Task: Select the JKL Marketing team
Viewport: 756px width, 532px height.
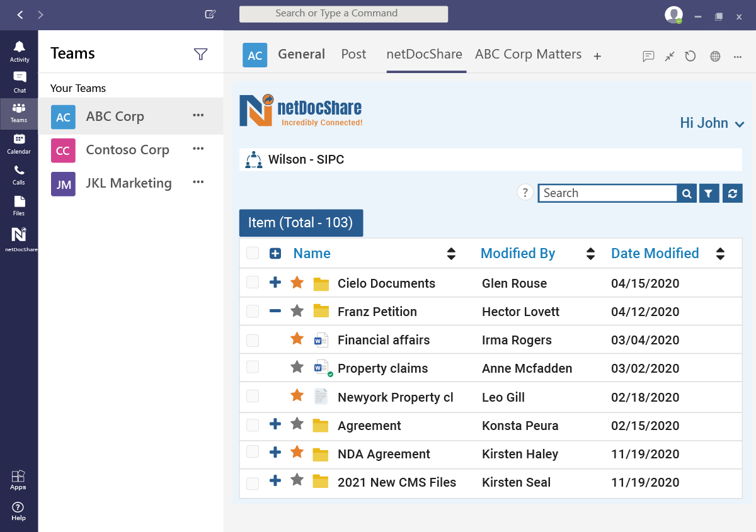Action: coord(130,184)
